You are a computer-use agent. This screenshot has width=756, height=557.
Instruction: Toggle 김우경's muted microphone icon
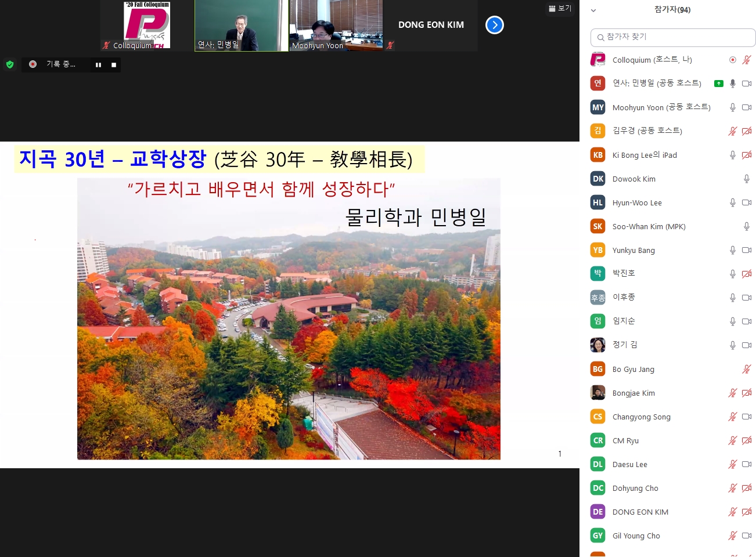click(733, 131)
